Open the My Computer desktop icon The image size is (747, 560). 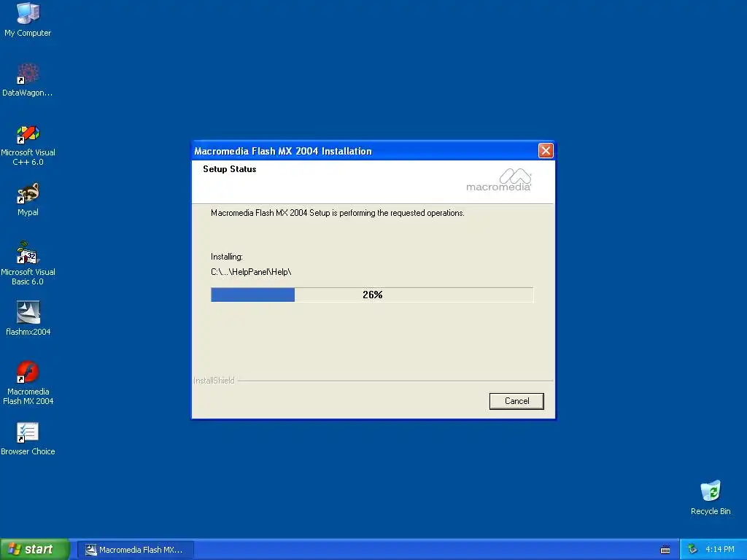28,19
